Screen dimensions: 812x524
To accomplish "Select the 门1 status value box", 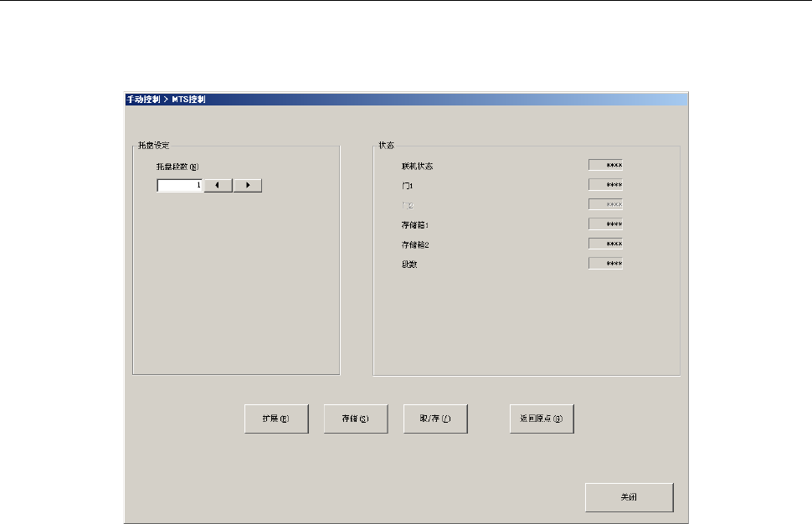I will click(x=605, y=185).
